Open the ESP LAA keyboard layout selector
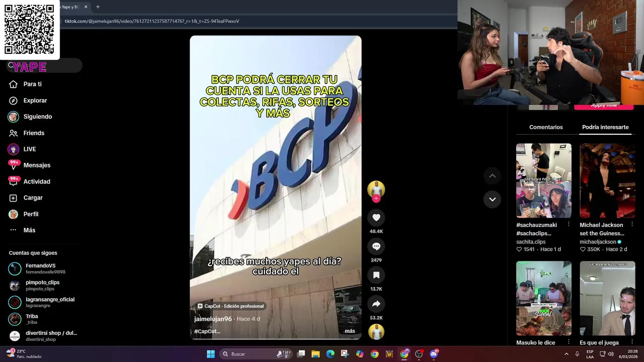 click(x=590, y=354)
